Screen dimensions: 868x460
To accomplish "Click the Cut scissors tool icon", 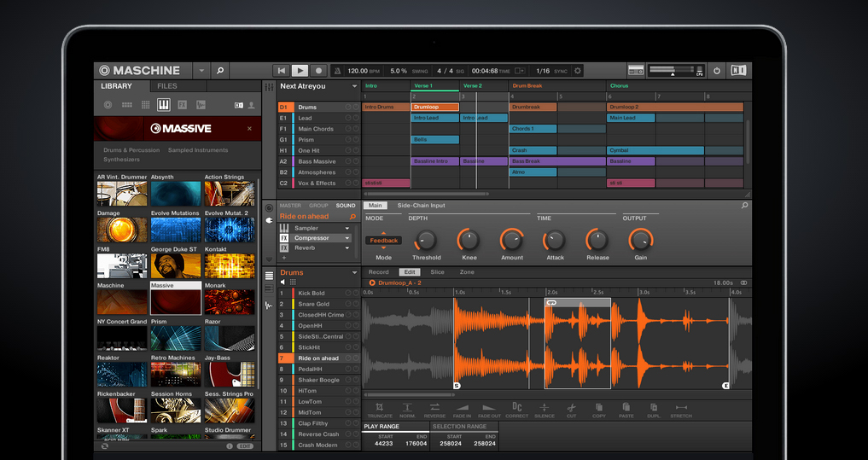I will click(x=571, y=407).
